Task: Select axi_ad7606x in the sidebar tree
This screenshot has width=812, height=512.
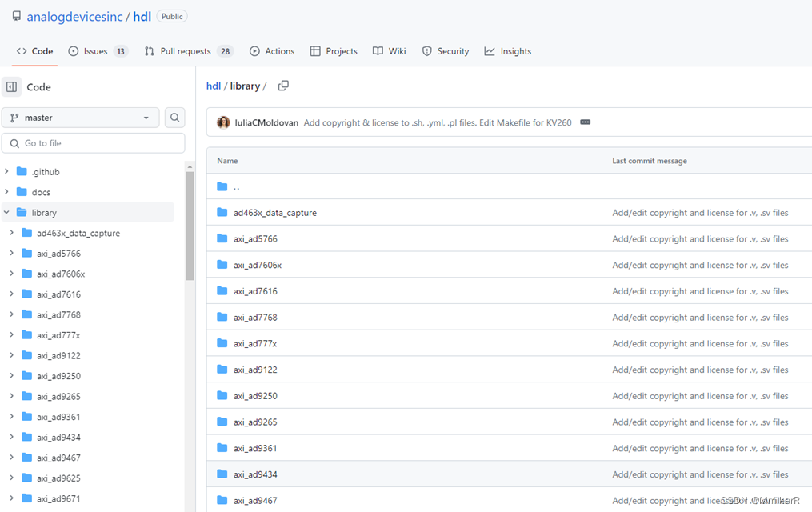Action: coord(61,274)
